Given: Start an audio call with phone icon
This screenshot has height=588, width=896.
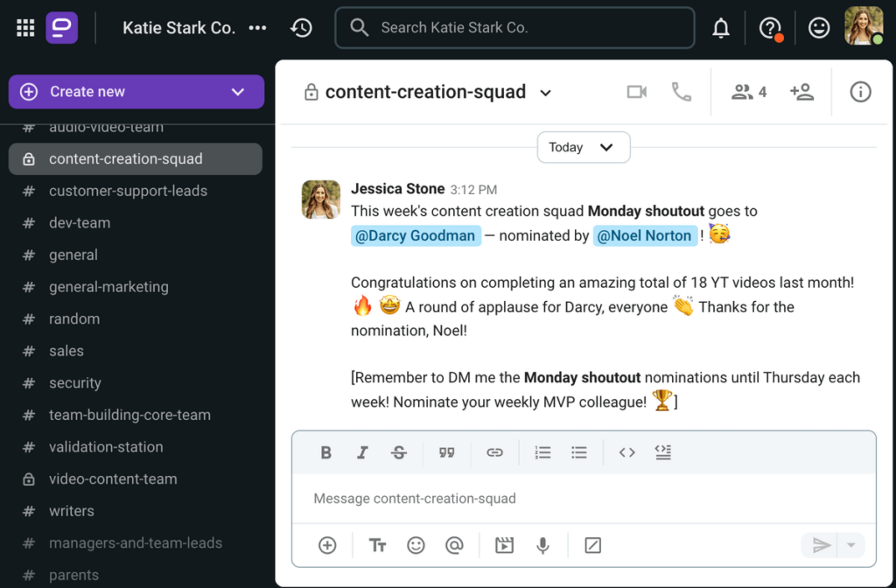Looking at the screenshot, I should [x=682, y=92].
